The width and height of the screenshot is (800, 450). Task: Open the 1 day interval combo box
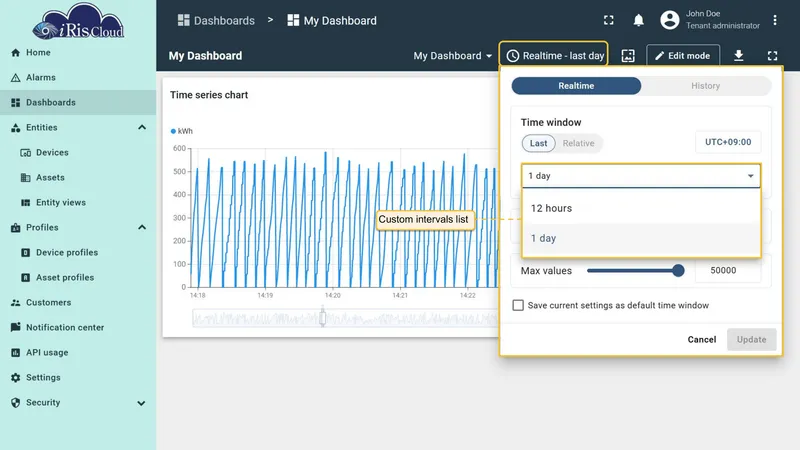point(641,176)
